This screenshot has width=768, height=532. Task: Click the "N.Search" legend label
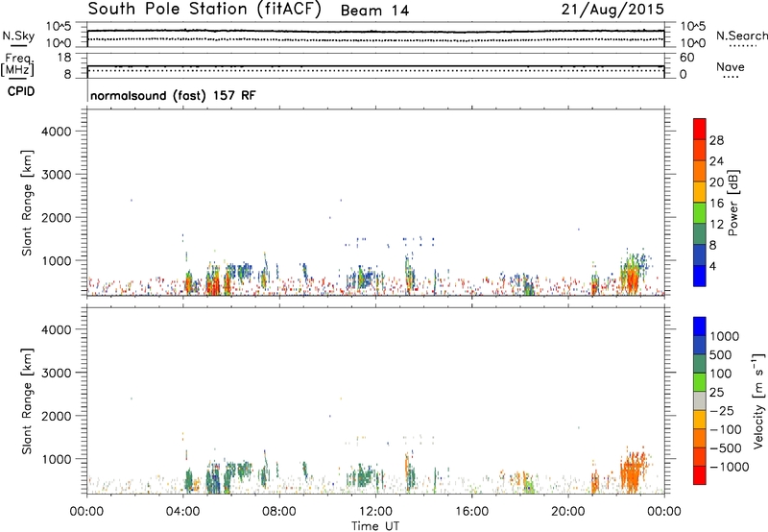coord(741,36)
